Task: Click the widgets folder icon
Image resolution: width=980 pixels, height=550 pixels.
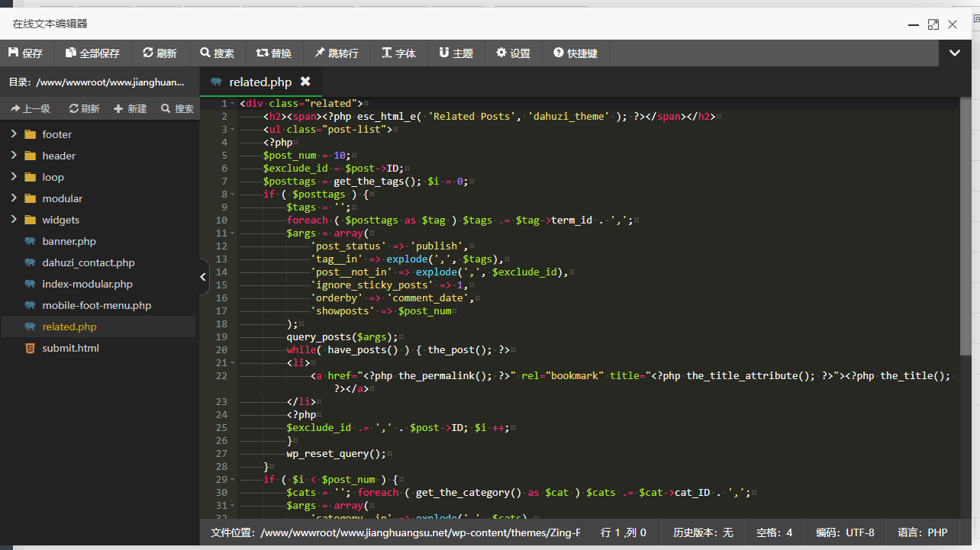Action: tap(30, 220)
